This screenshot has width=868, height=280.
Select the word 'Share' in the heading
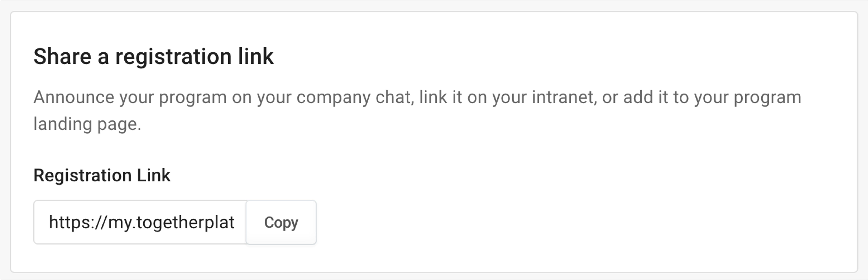pos(62,56)
